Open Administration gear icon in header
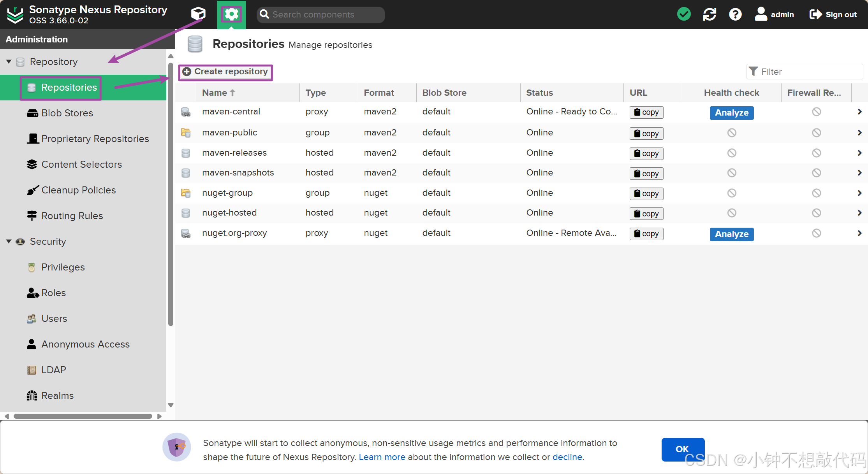The image size is (868, 474). pyautogui.click(x=232, y=14)
